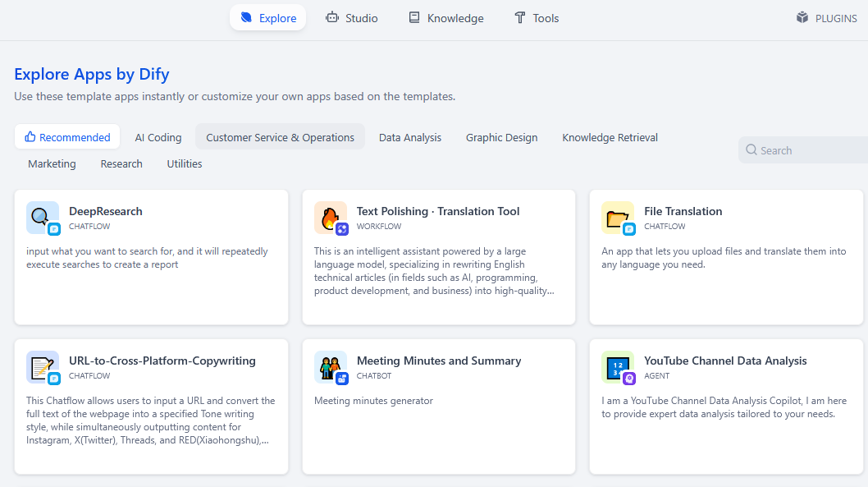Screen dimensions: 868x487
Task: Select YouTube Channel Data Analysis title
Action: (725, 361)
